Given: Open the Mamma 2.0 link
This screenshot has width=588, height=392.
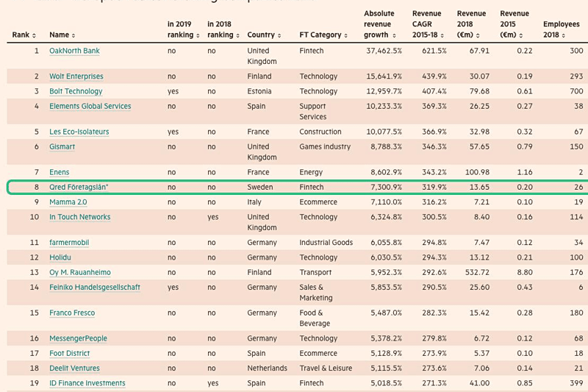Looking at the screenshot, I should (x=68, y=202).
